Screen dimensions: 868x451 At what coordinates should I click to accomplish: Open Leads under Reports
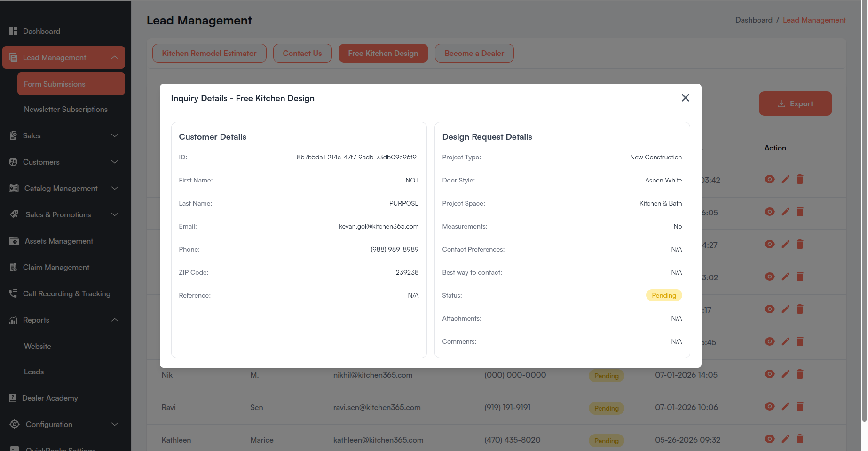pyautogui.click(x=34, y=372)
